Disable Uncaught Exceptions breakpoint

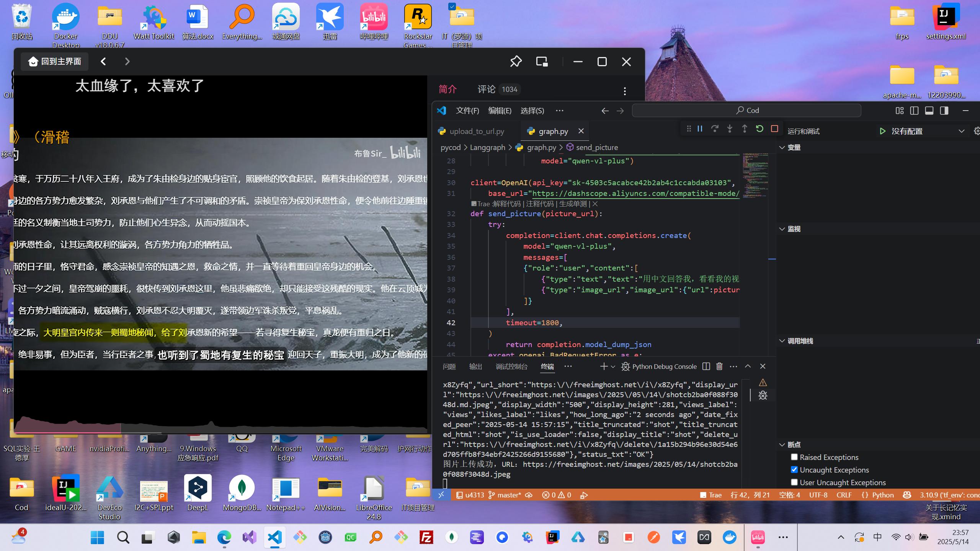[794, 469]
